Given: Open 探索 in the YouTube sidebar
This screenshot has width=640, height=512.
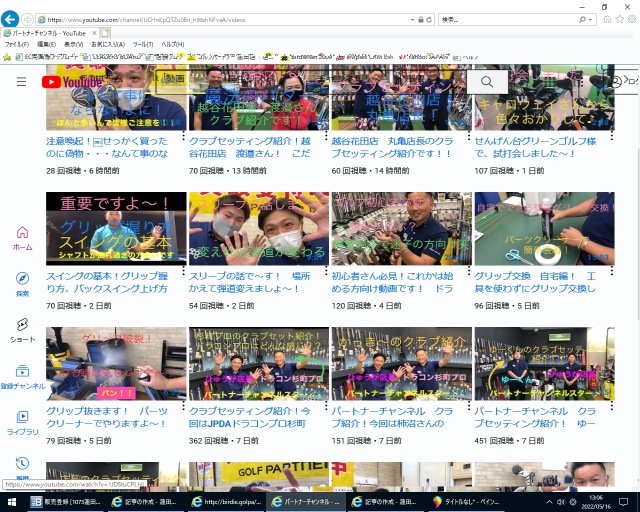Looking at the screenshot, I should (22, 284).
